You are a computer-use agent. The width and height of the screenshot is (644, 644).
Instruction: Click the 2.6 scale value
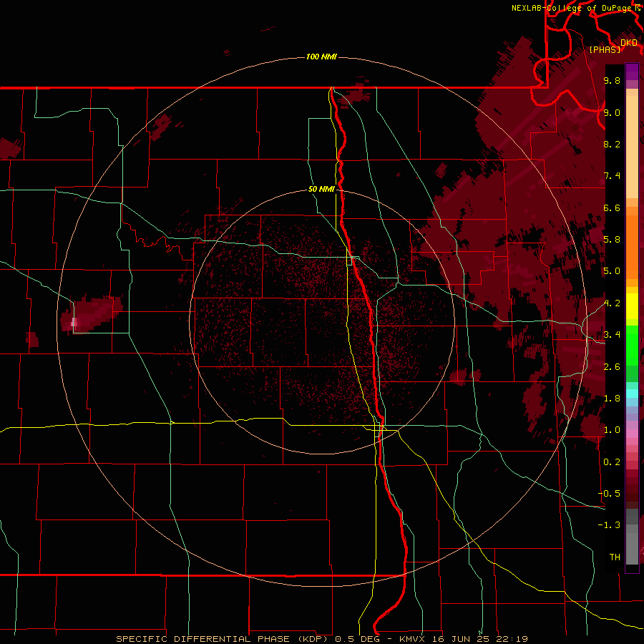point(612,366)
